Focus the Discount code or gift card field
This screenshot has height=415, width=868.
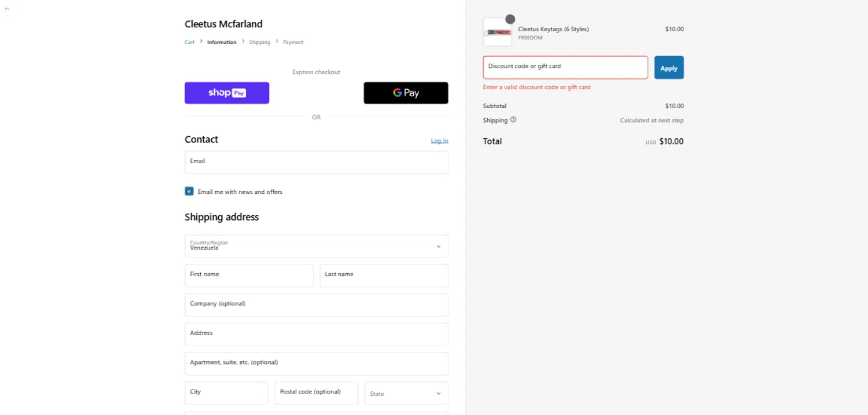pos(565,68)
